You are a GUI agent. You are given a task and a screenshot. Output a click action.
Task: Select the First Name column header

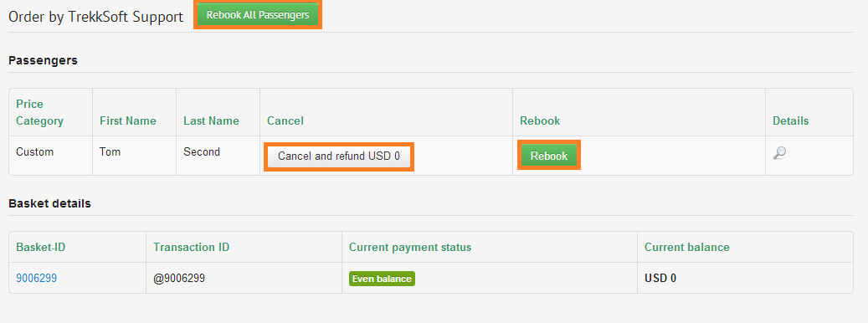pyautogui.click(x=128, y=120)
